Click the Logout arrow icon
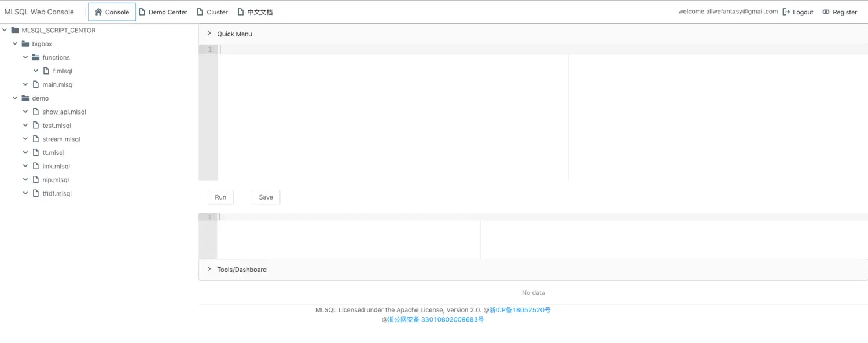Image resolution: width=868 pixels, height=343 pixels. pos(786,12)
